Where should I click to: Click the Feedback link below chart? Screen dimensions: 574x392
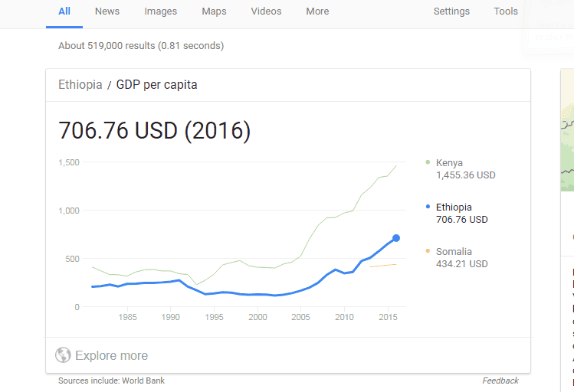500,381
